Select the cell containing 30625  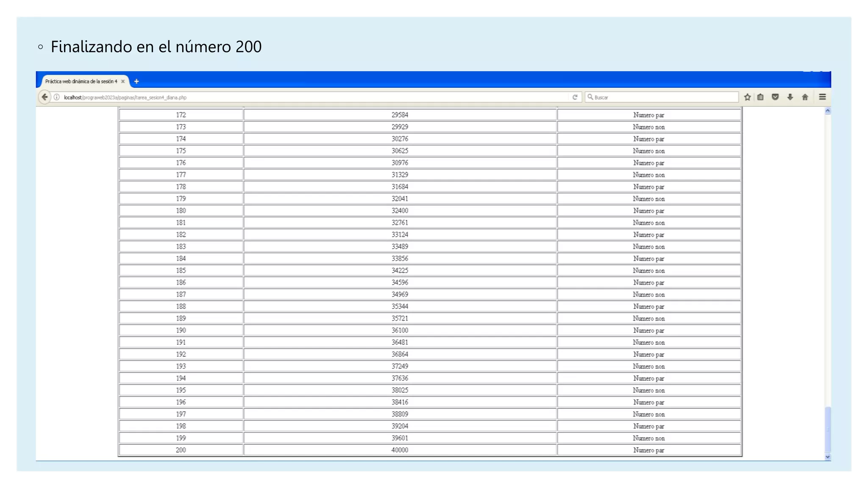tap(400, 151)
